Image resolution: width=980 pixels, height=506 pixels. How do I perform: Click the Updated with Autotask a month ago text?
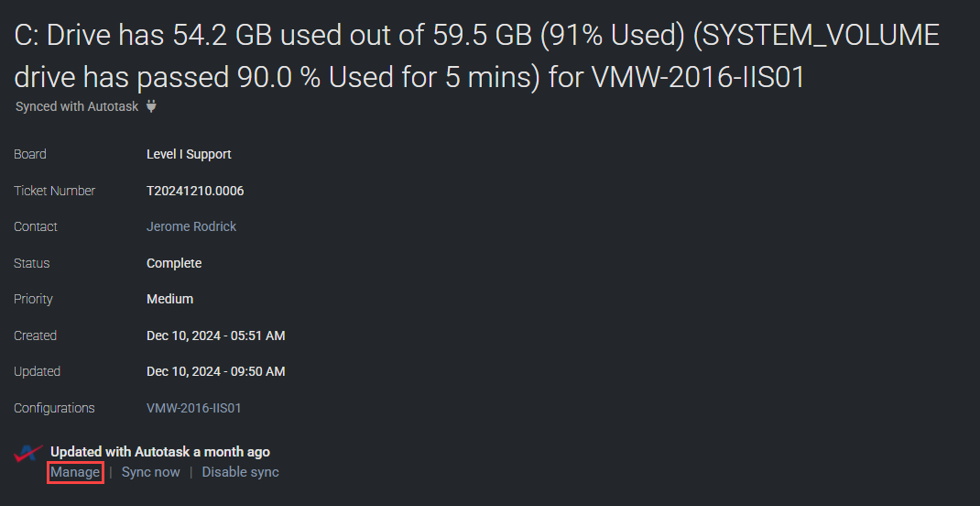point(160,452)
